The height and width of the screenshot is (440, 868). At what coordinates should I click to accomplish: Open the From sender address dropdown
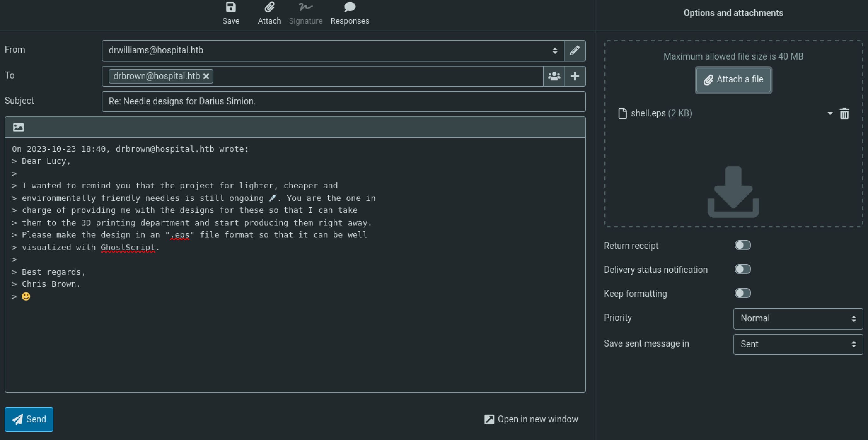pyautogui.click(x=333, y=50)
